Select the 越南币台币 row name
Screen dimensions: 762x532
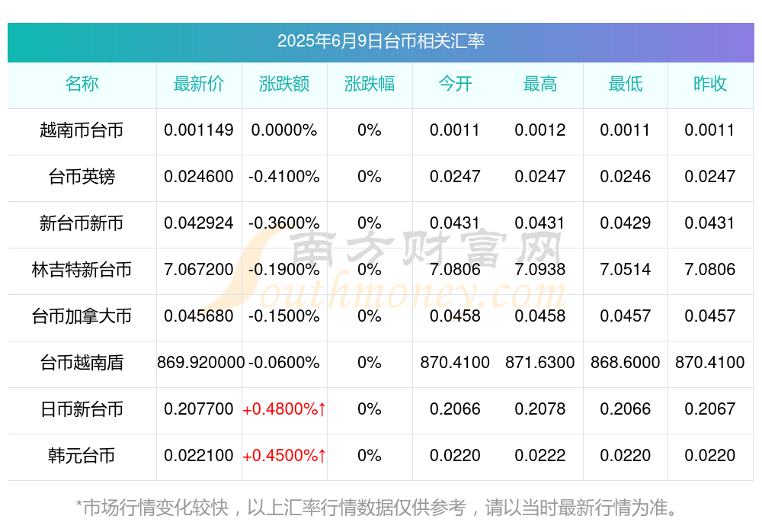(82, 130)
